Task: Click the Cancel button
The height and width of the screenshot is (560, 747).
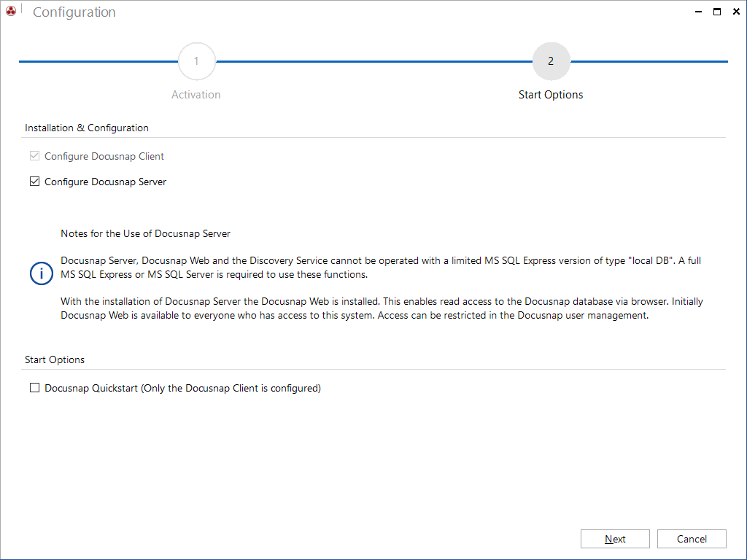Action: tap(692, 539)
